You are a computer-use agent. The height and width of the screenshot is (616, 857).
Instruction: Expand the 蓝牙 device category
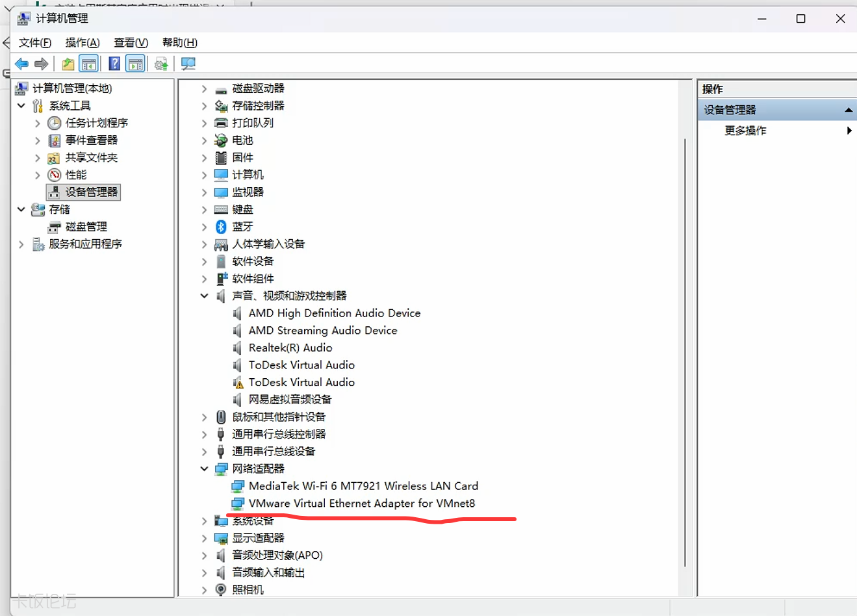(x=204, y=227)
